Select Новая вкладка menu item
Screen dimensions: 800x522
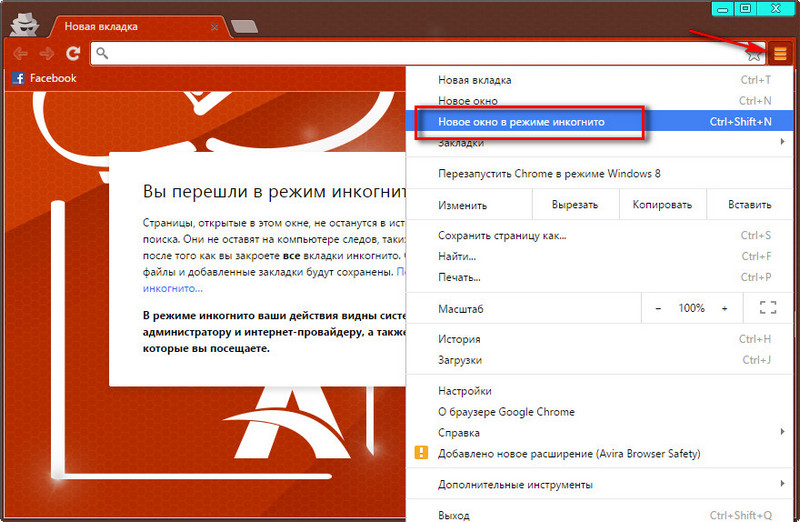[599, 80]
